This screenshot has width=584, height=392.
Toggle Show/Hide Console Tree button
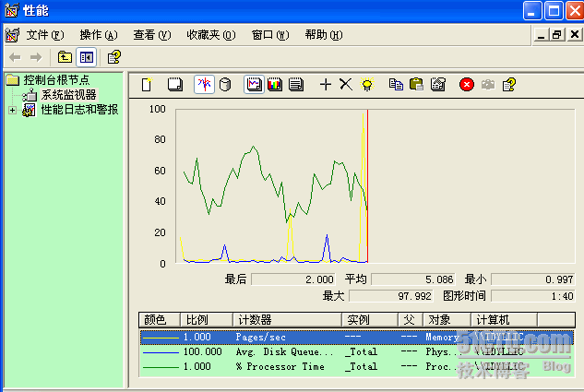tap(87, 57)
